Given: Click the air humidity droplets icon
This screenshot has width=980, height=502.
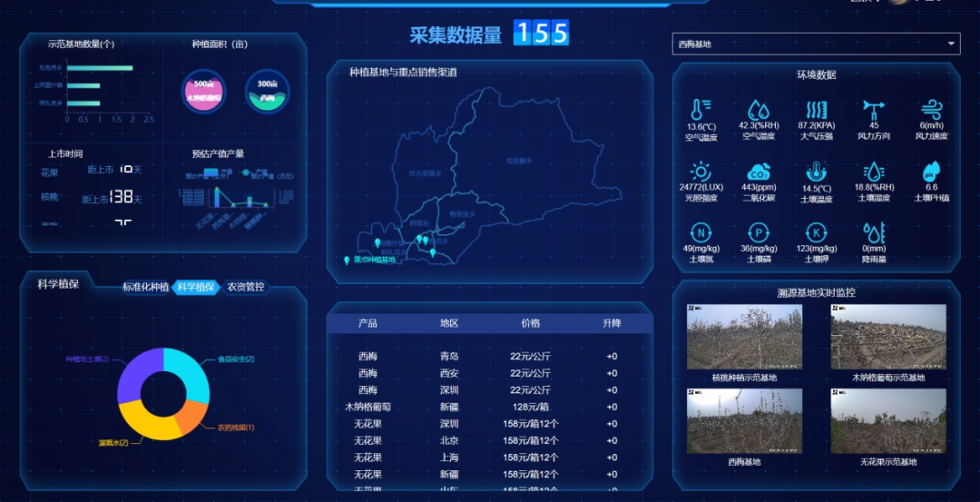Looking at the screenshot, I should pyautogui.click(x=758, y=110).
